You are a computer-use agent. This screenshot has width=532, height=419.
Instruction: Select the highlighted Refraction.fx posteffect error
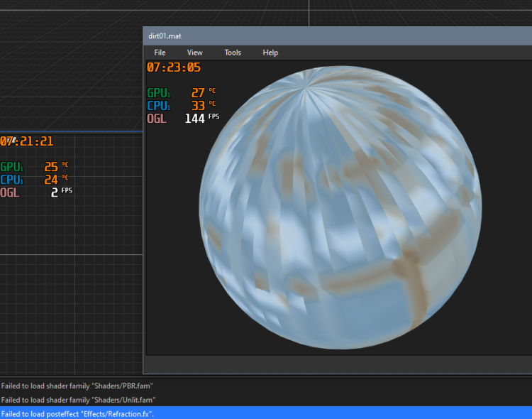[x=78, y=413]
